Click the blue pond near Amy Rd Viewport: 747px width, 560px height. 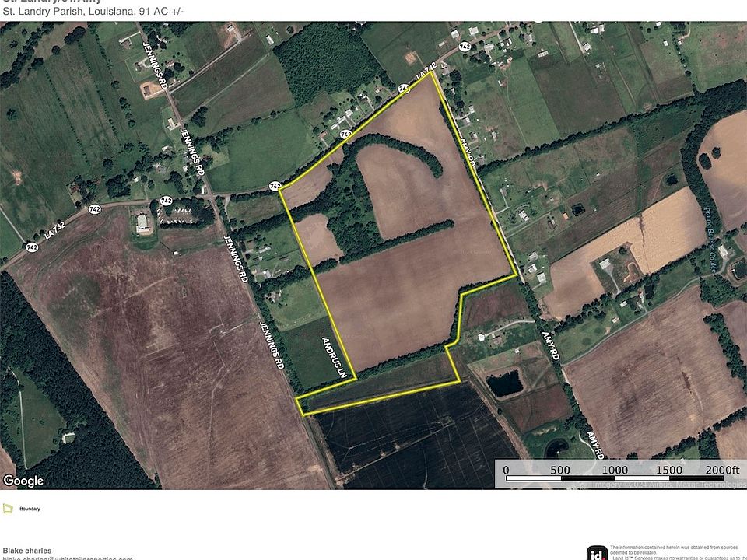(505, 383)
